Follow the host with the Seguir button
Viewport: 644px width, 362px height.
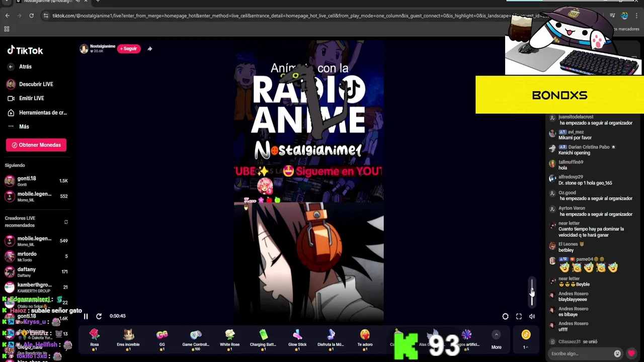[x=129, y=49]
